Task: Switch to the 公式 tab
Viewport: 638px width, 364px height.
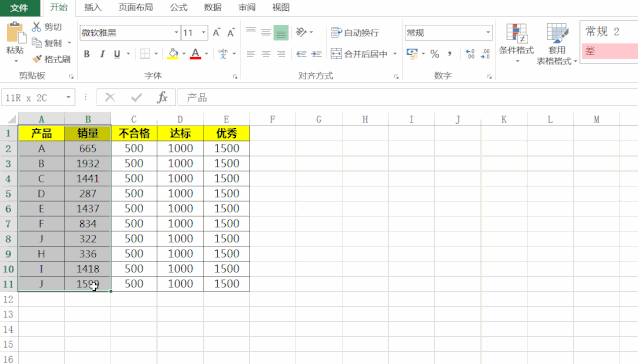Action: pos(179,7)
